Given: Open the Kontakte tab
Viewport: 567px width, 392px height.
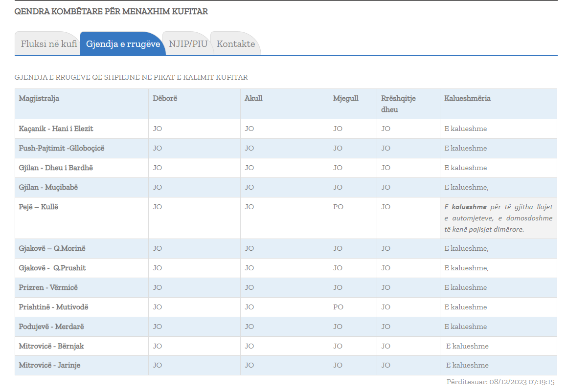Looking at the screenshot, I should (x=235, y=44).
